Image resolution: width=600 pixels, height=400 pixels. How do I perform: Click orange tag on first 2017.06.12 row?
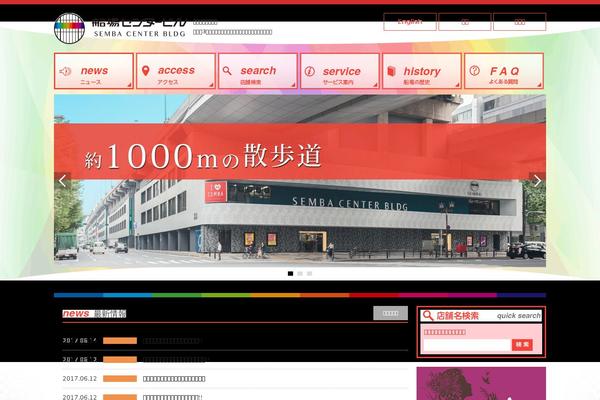click(x=120, y=379)
